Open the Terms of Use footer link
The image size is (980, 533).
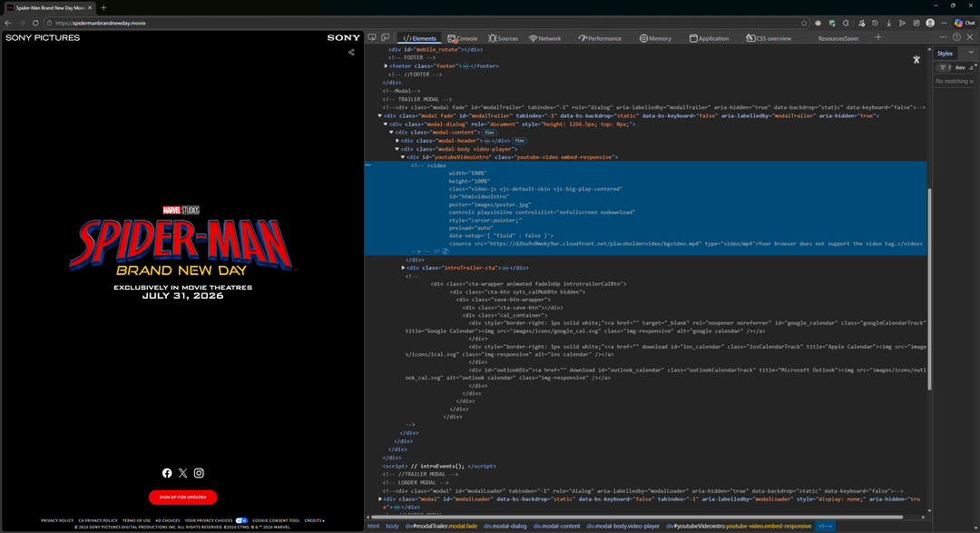136,520
